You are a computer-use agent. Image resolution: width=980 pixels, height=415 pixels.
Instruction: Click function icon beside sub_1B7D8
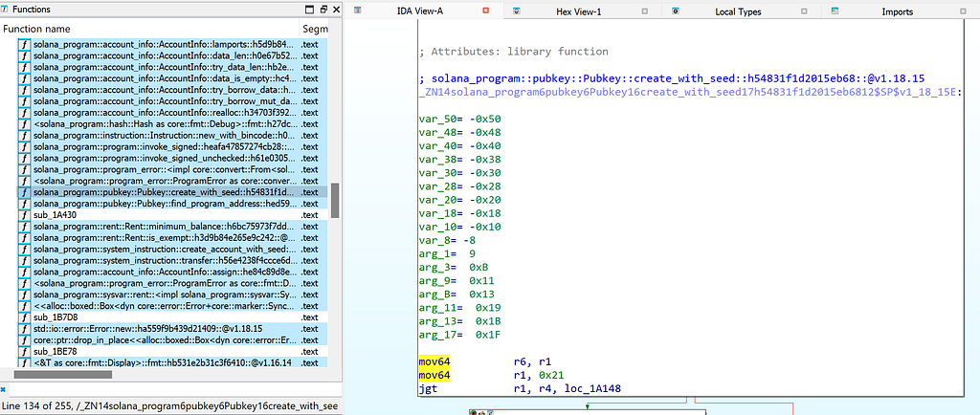click(24, 317)
